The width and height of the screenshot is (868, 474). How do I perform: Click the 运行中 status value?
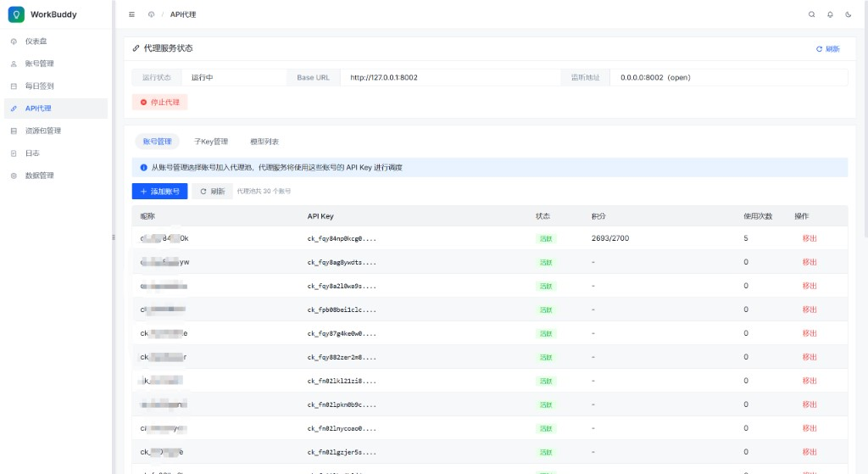coord(202,77)
